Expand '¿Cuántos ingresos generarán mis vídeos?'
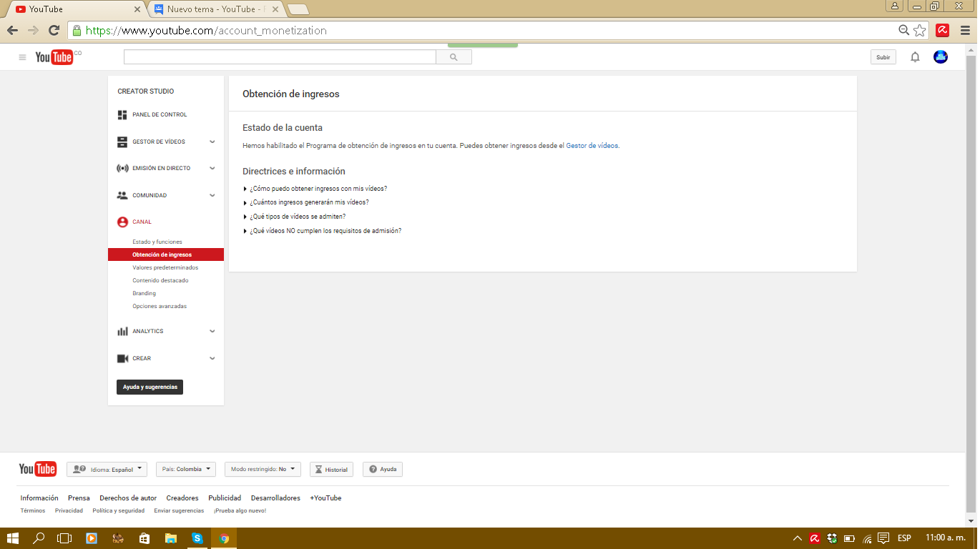980x549 pixels. tap(306, 202)
